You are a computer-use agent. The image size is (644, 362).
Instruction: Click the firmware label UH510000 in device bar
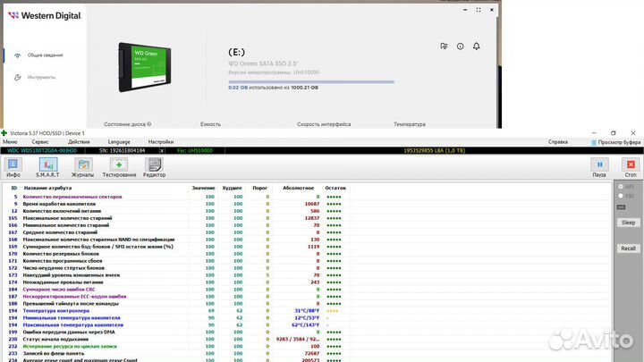click(x=195, y=151)
